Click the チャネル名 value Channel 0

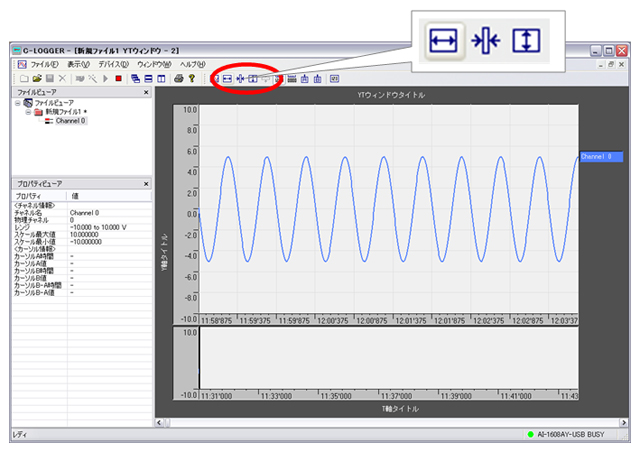[84, 213]
